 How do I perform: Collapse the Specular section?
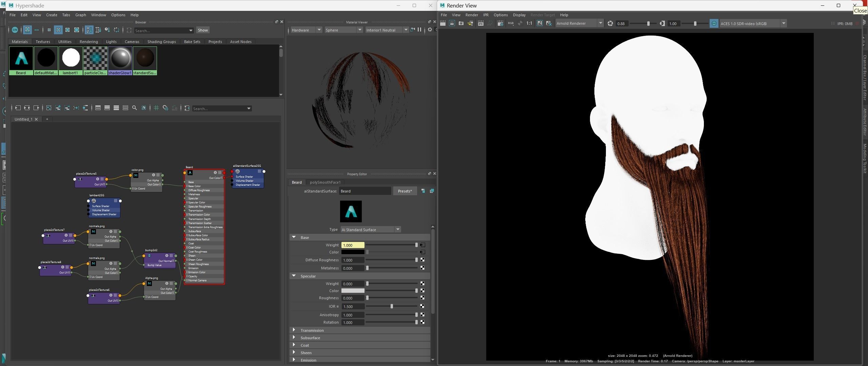294,276
